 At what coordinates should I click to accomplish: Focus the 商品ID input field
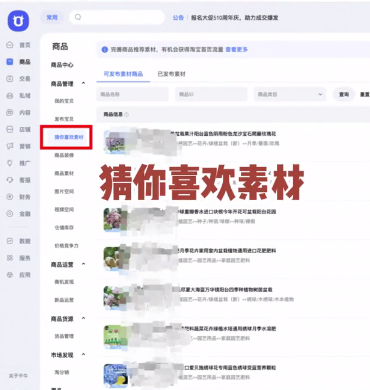pos(211,94)
